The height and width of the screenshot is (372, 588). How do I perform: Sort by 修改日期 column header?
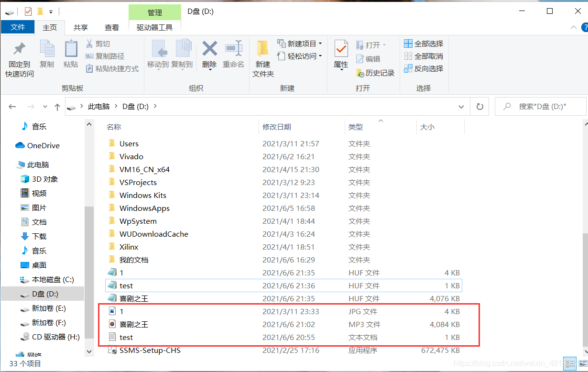click(277, 127)
